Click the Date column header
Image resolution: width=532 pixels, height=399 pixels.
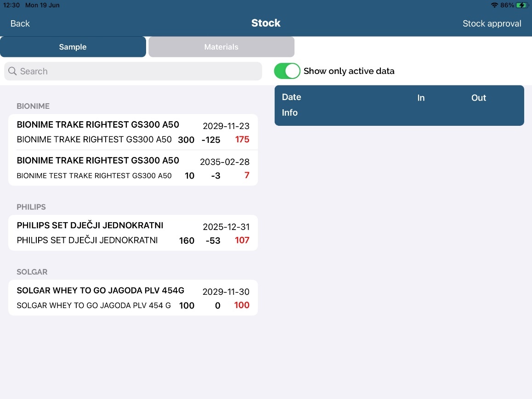pos(291,97)
